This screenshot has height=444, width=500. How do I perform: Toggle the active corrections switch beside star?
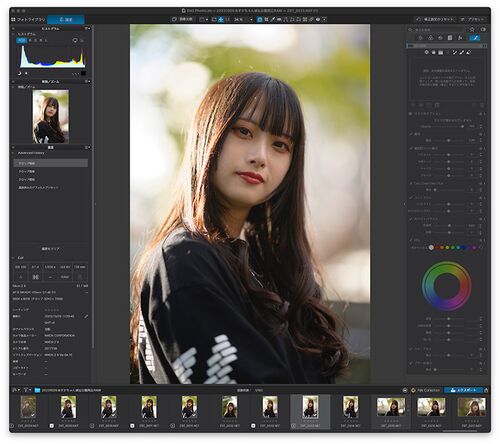[483, 30]
